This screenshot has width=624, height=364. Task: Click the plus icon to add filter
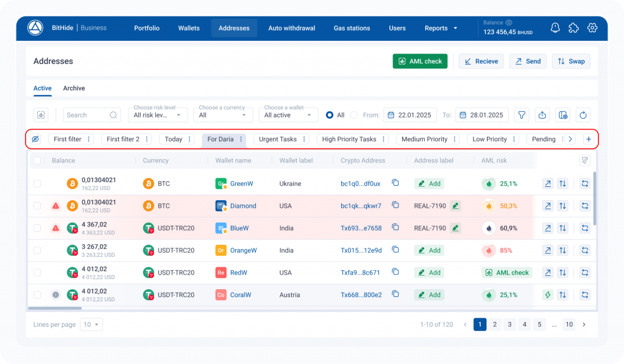[589, 139]
